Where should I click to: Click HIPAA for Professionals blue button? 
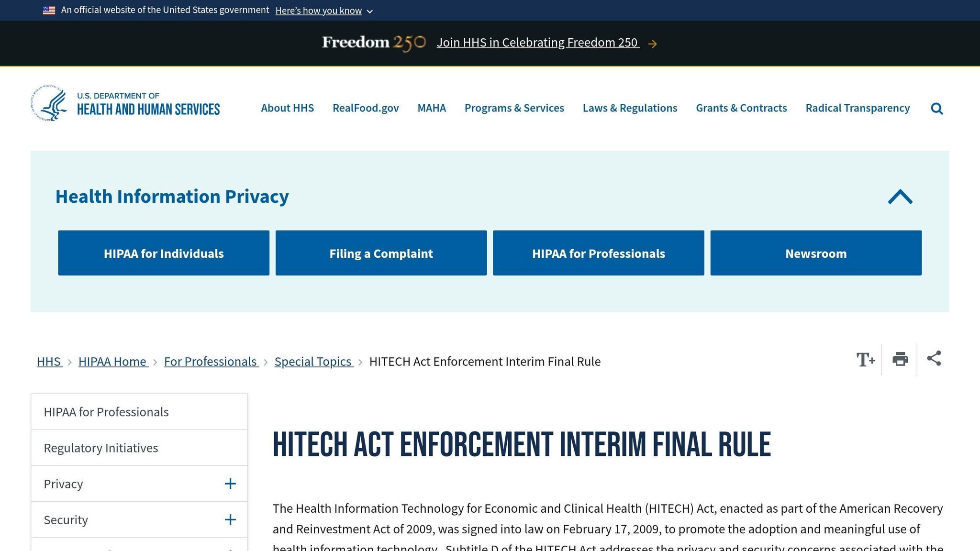[598, 253]
